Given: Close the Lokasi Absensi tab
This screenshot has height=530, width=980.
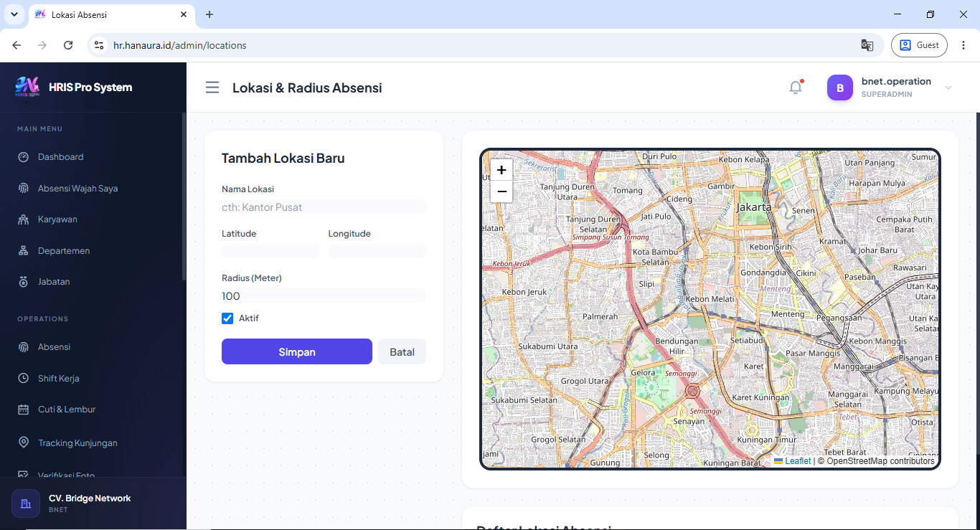Looking at the screenshot, I should click(x=184, y=14).
